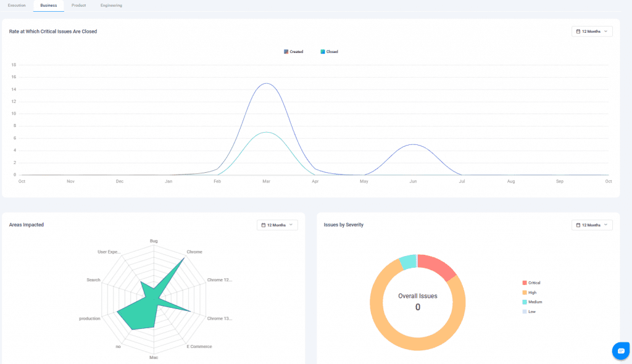632x364 pixels.
Task: Select the Business tab
Action: tap(49, 6)
